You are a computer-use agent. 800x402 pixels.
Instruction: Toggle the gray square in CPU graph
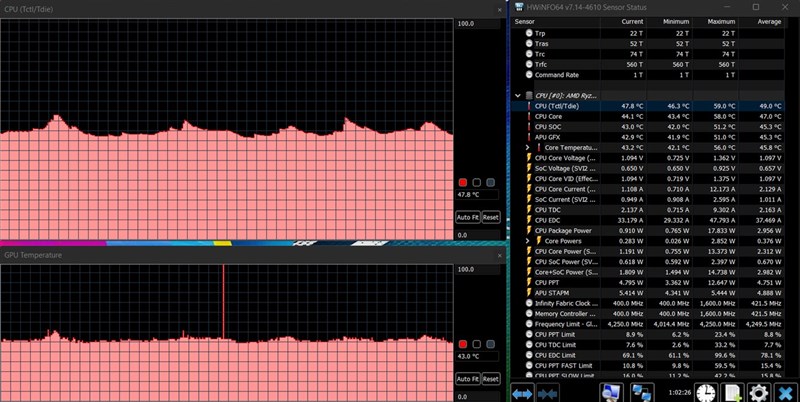point(490,182)
